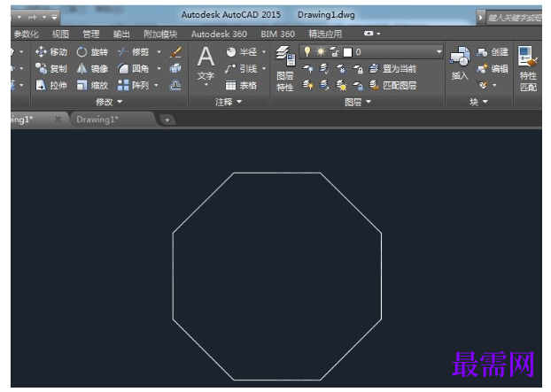Click Turn All Layers On yellow bulb icon
Viewport: 551px width, 392px height.
tap(307, 85)
